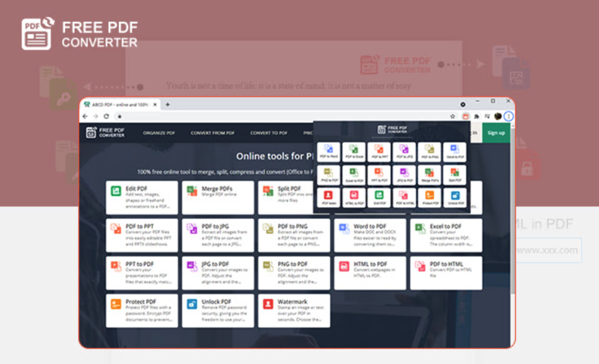Choose the Excel to PDF card on webpage

pos(446,235)
